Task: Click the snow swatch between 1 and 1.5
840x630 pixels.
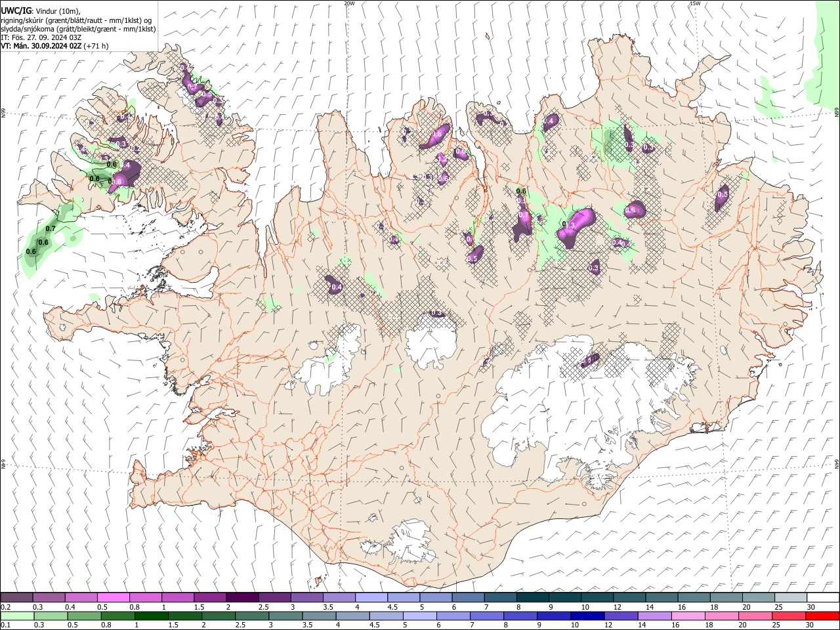Action: [x=178, y=597]
